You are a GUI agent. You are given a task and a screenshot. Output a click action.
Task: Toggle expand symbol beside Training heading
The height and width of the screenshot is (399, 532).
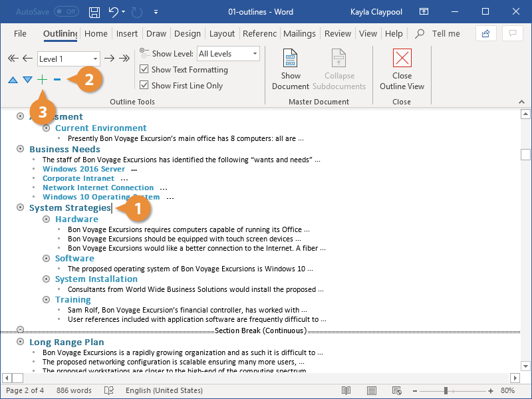[46, 300]
